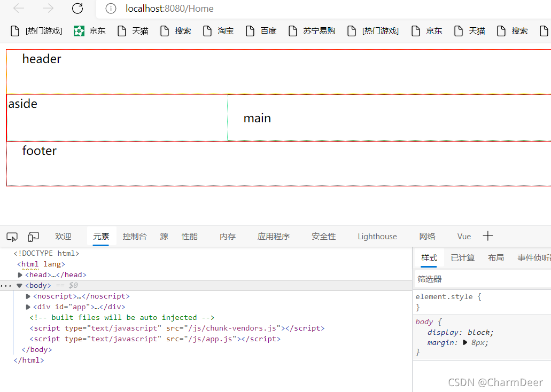The width and height of the screenshot is (551, 392).
Task: Open the first 搜索 bookmark
Action: (x=176, y=31)
